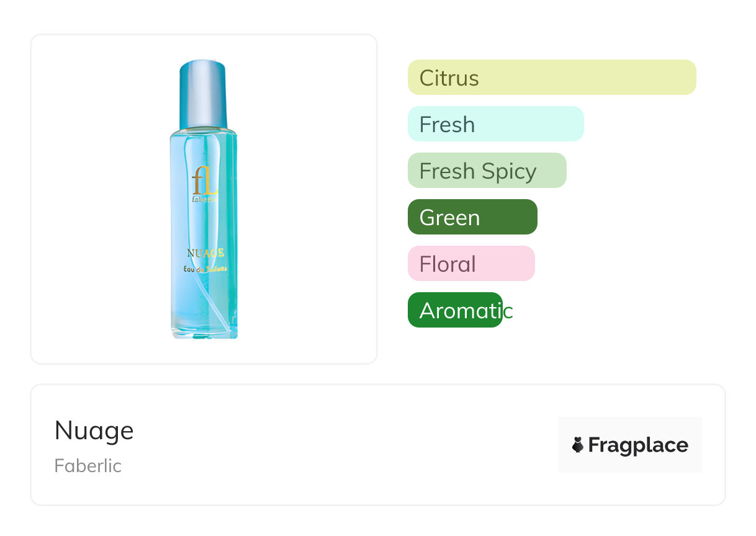
Task: Click the blue liquid in bottle center
Action: [x=204, y=223]
